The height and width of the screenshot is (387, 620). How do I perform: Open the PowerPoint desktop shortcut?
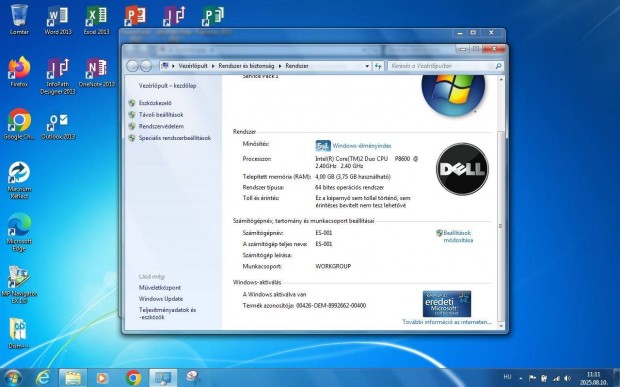tap(135, 17)
